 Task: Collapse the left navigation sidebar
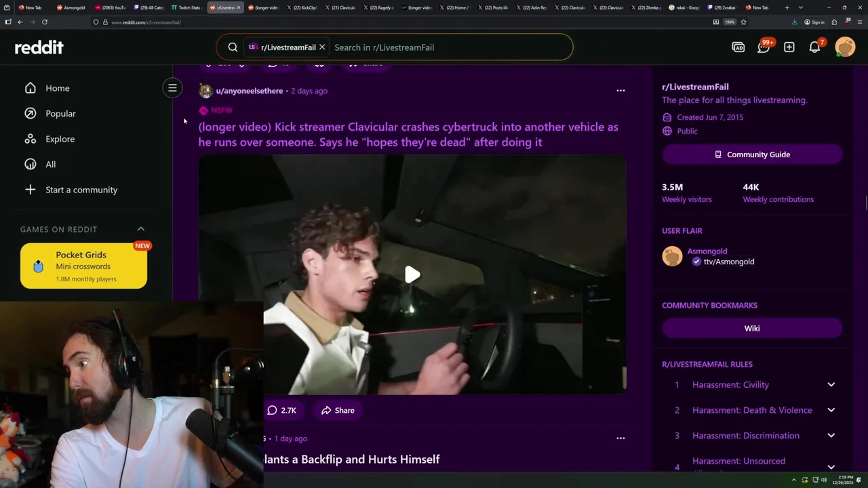coord(172,87)
